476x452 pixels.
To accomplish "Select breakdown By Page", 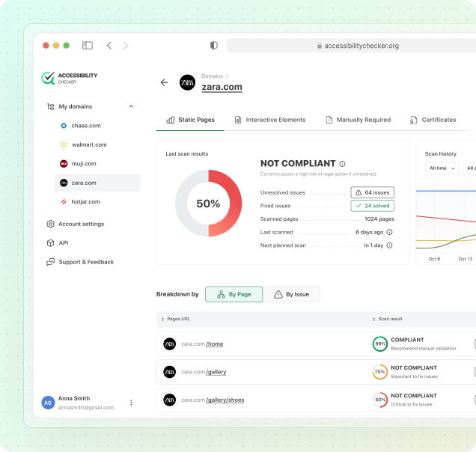I will tap(234, 294).
